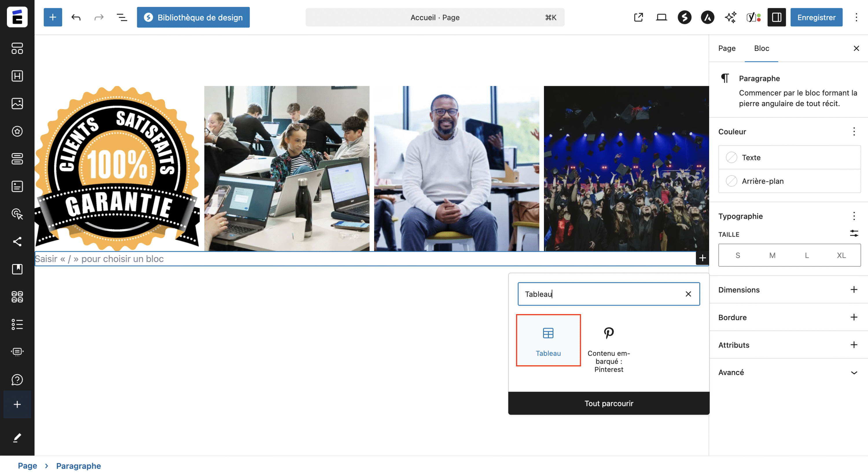Undo the last change
868x474 pixels.
[x=76, y=17]
